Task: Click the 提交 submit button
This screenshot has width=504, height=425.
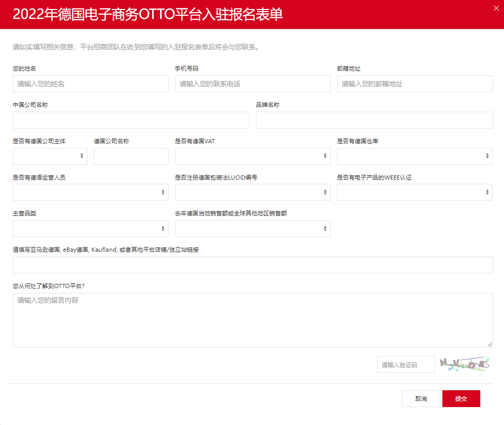Action: (461, 399)
